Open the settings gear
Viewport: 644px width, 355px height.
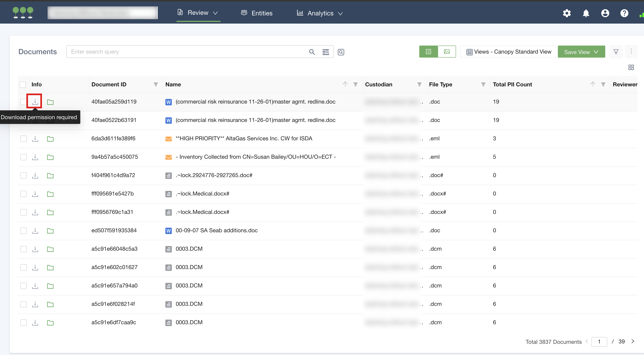[567, 13]
